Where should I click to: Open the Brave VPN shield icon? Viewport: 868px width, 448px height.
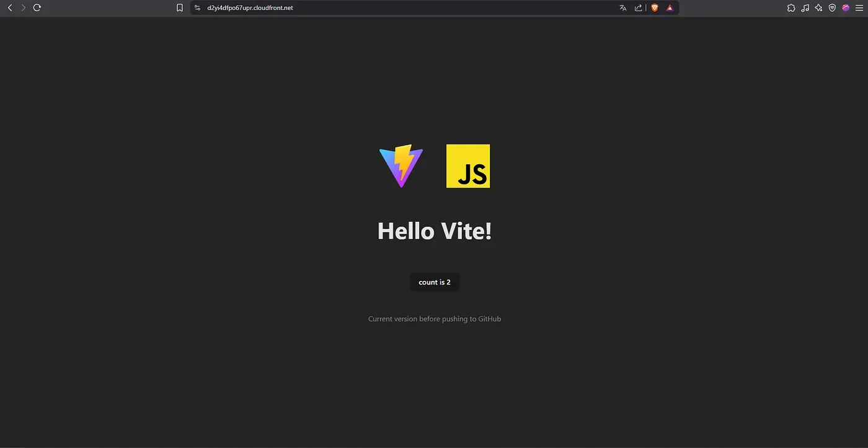[832, 7]
